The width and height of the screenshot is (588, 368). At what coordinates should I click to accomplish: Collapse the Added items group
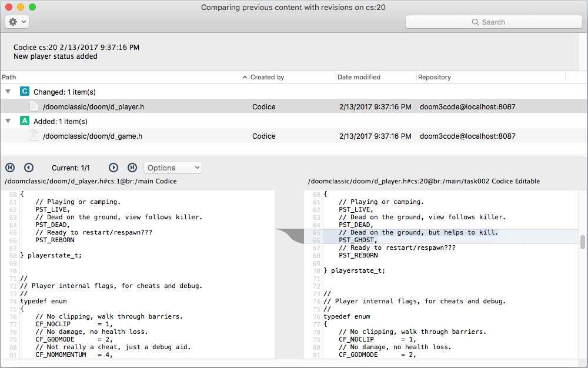click(8, 121)
